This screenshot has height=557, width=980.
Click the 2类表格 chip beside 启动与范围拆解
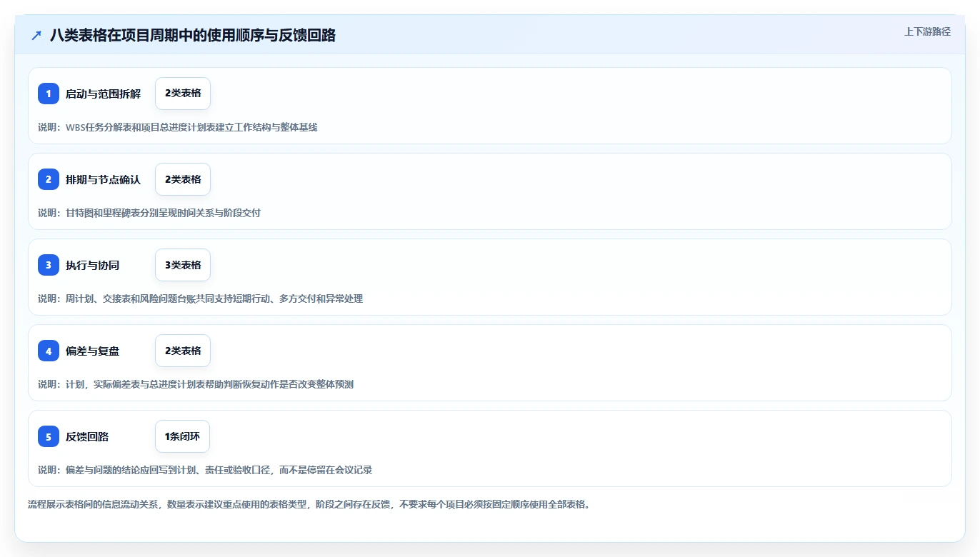tap(183, 94)
